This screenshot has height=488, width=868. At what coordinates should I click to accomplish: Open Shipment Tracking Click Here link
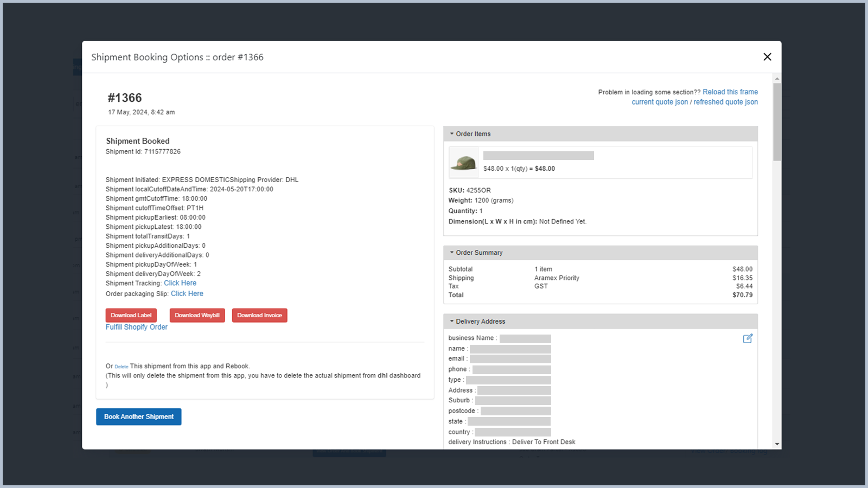(x=180, y=283)
